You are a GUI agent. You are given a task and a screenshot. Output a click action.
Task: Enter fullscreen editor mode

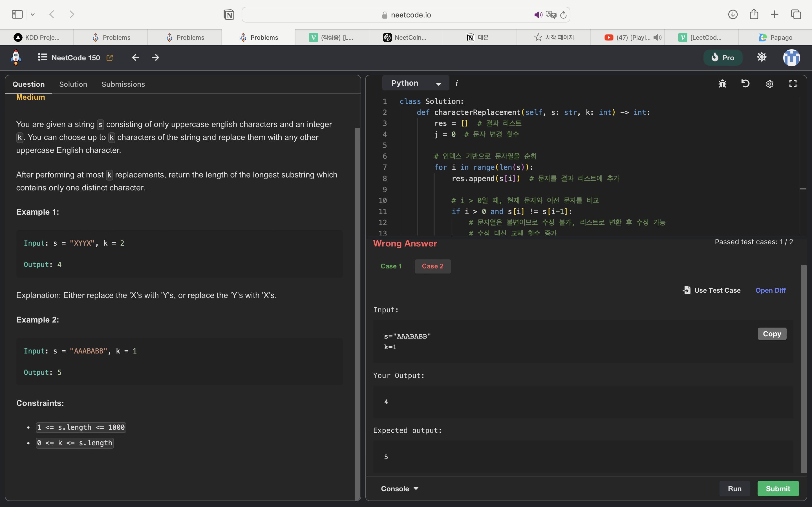793,83
